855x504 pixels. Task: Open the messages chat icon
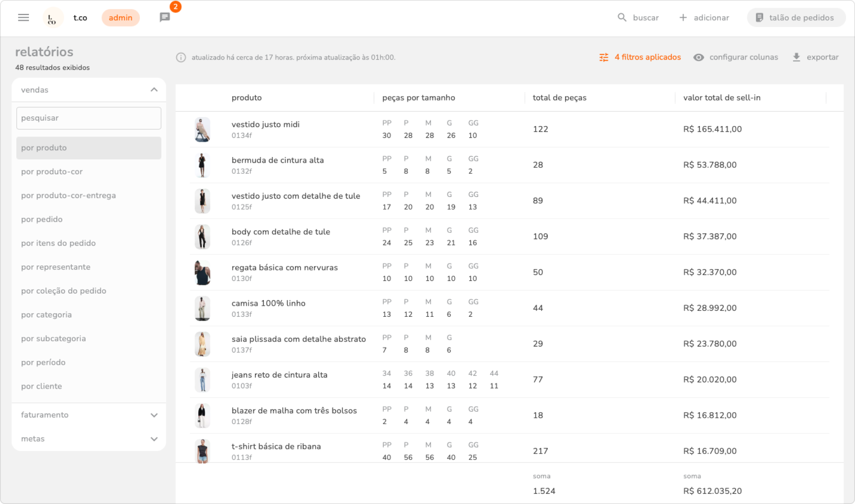tap(165, 18)
